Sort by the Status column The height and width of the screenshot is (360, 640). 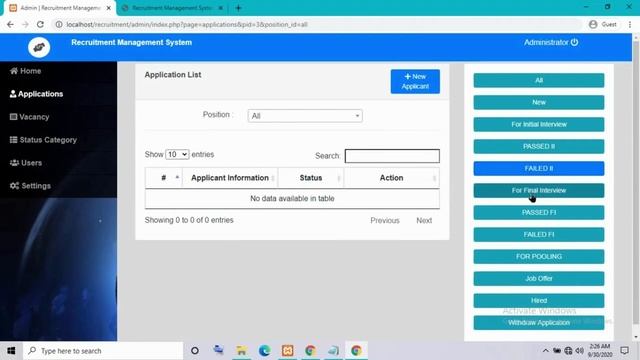(311, 178)
